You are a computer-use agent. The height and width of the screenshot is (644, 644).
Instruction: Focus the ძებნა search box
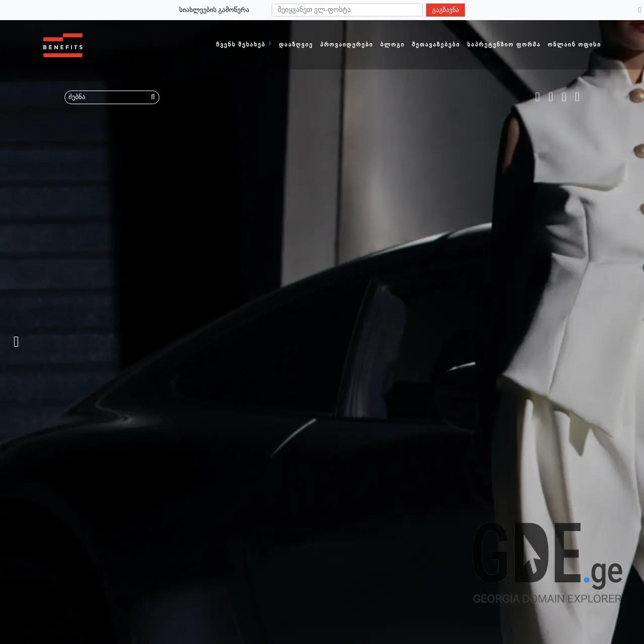click(106, 97)
